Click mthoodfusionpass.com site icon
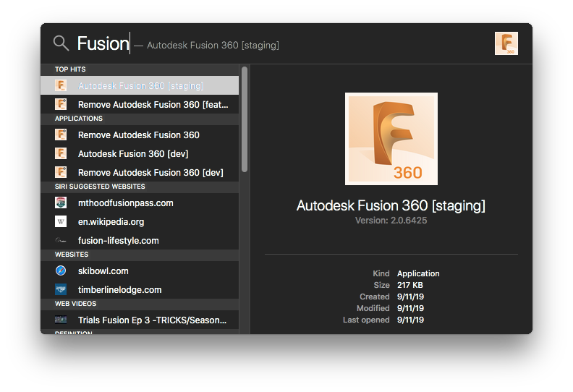 click(61, 203)
